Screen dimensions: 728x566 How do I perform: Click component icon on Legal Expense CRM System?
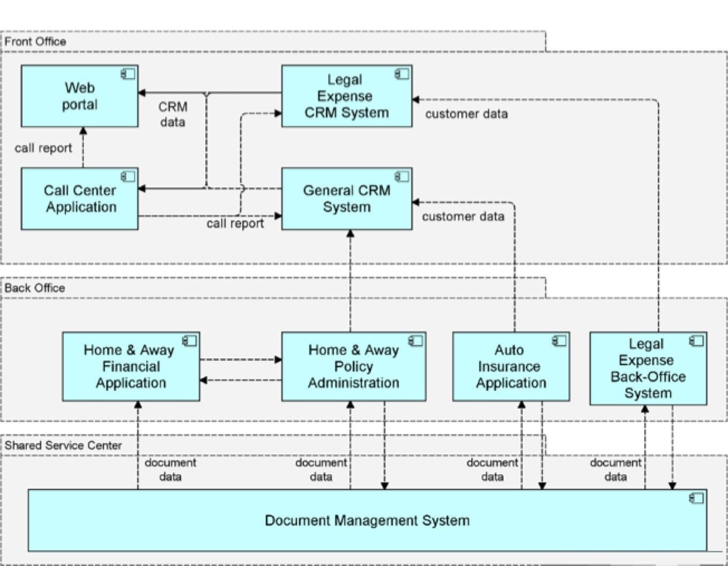coord(402,74)
